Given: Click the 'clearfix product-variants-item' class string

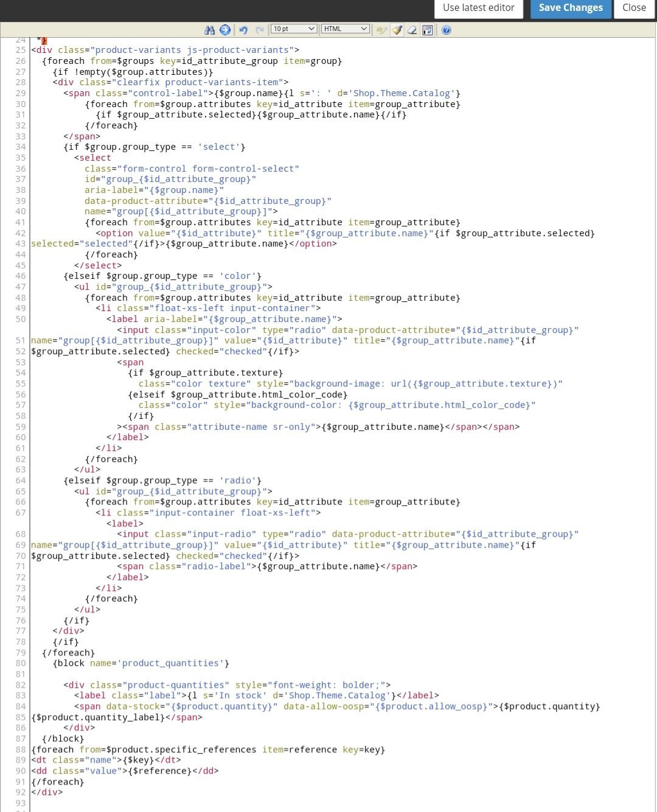Looking at the screenshot, I should coord(197,82).
